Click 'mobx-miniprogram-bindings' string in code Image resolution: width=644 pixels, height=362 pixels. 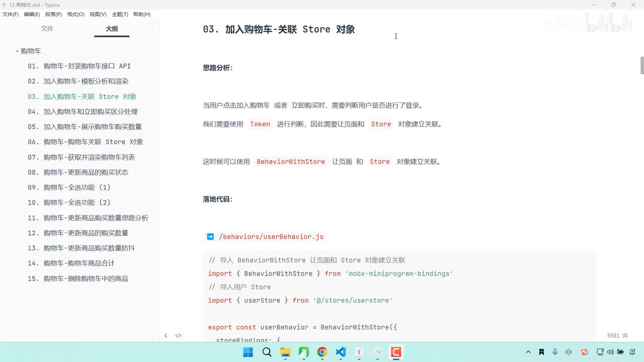pos(399,274)
